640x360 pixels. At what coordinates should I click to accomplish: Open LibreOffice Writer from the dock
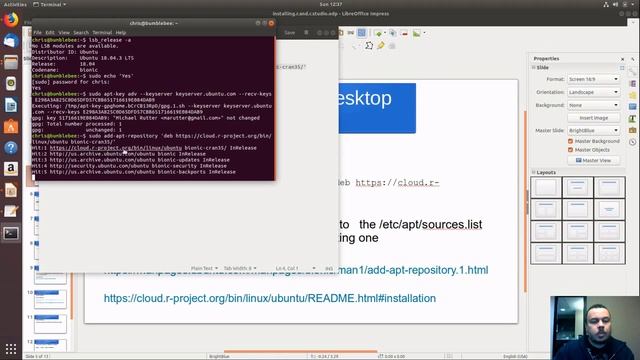[x=11, y=105]
